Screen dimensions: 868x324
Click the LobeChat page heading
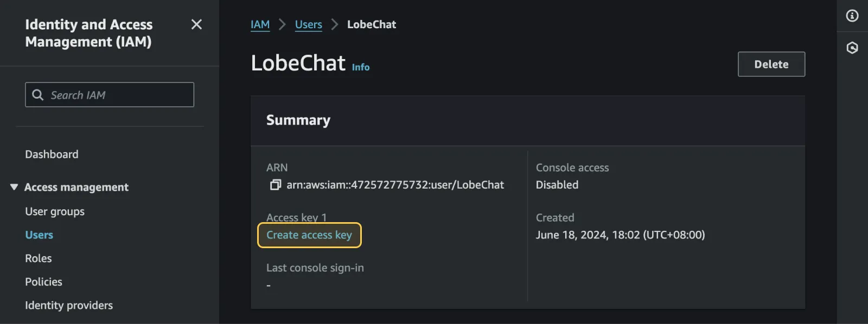298,62
